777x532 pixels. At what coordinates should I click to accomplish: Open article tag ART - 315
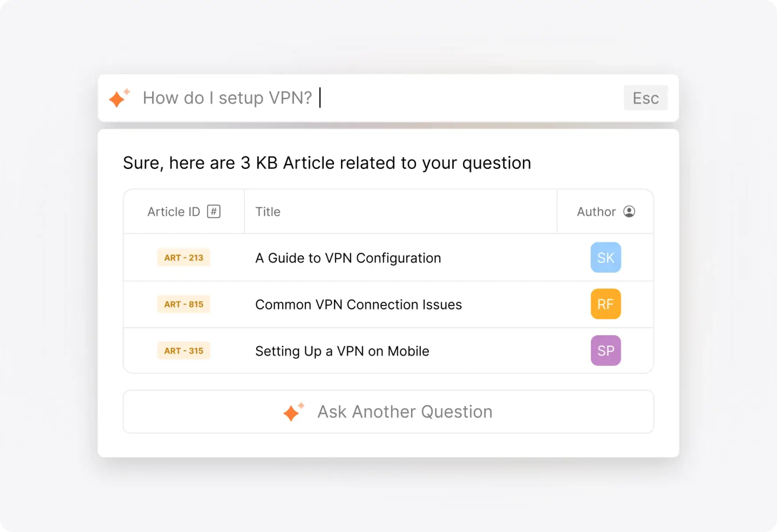tap(183, 351)
